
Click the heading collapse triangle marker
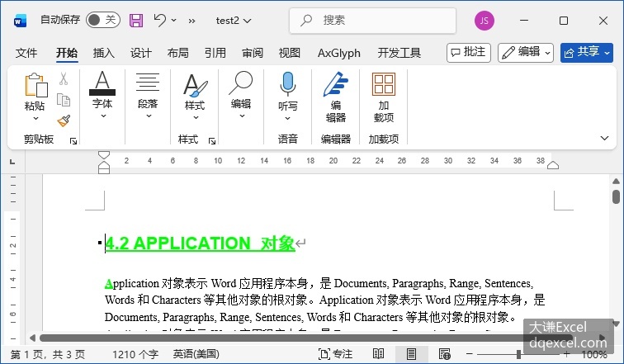[100, 243]
